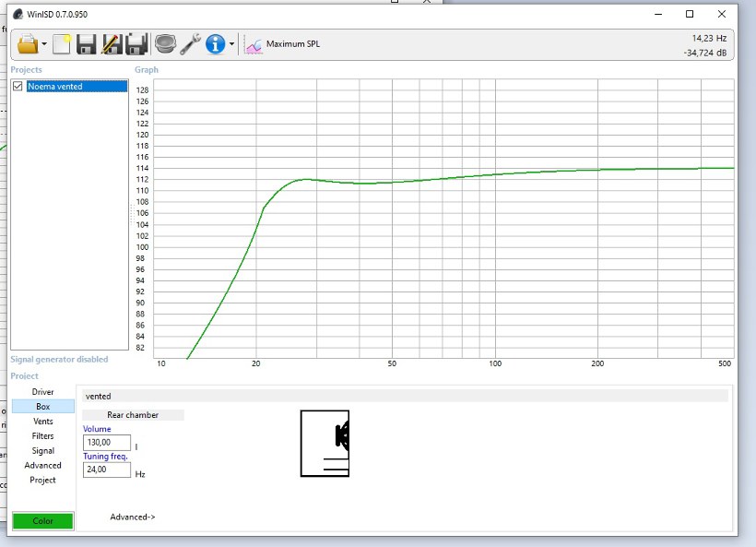Create a new project with blank page icon
The width and height of the screenshot is (756, 547).
(62, 43)
